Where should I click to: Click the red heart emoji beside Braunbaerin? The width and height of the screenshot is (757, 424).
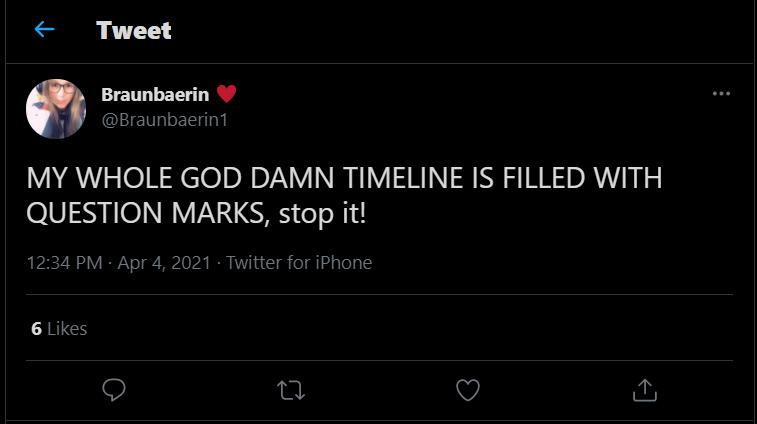pos(226,93)
